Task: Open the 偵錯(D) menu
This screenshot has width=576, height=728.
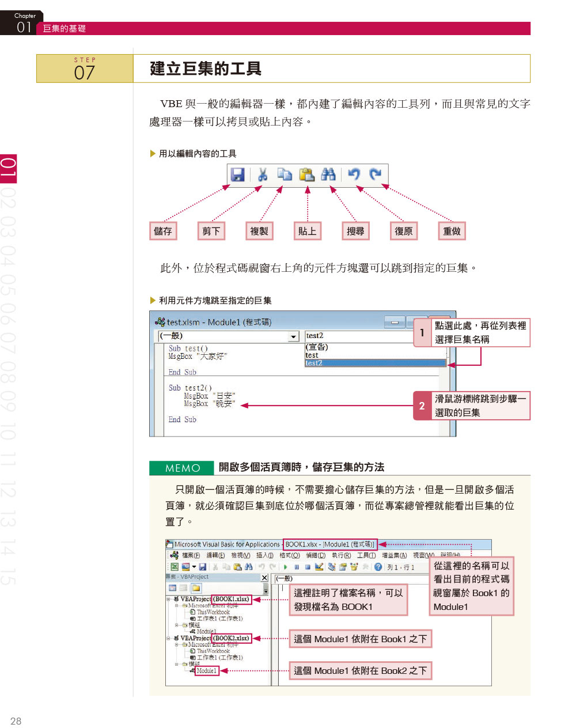Action: pos(316,556)
